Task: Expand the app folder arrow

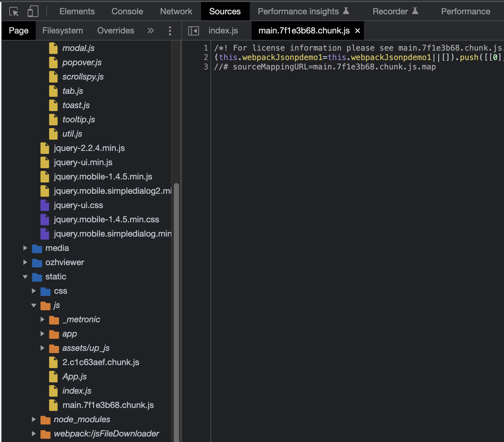Action: click(42, 334)
